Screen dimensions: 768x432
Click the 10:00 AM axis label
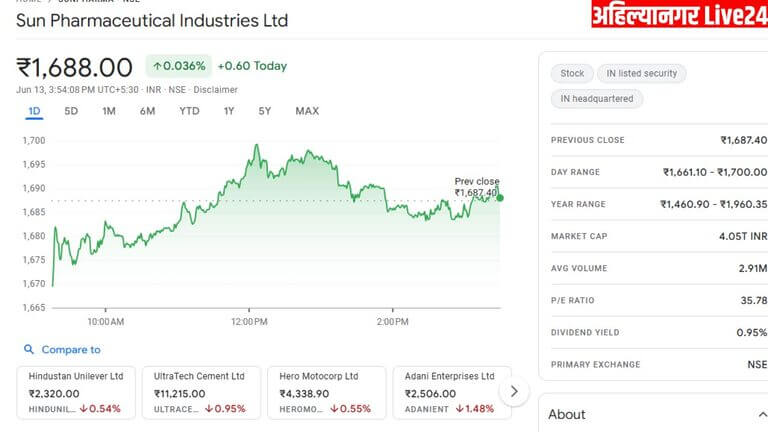click(x=105, y=322)
